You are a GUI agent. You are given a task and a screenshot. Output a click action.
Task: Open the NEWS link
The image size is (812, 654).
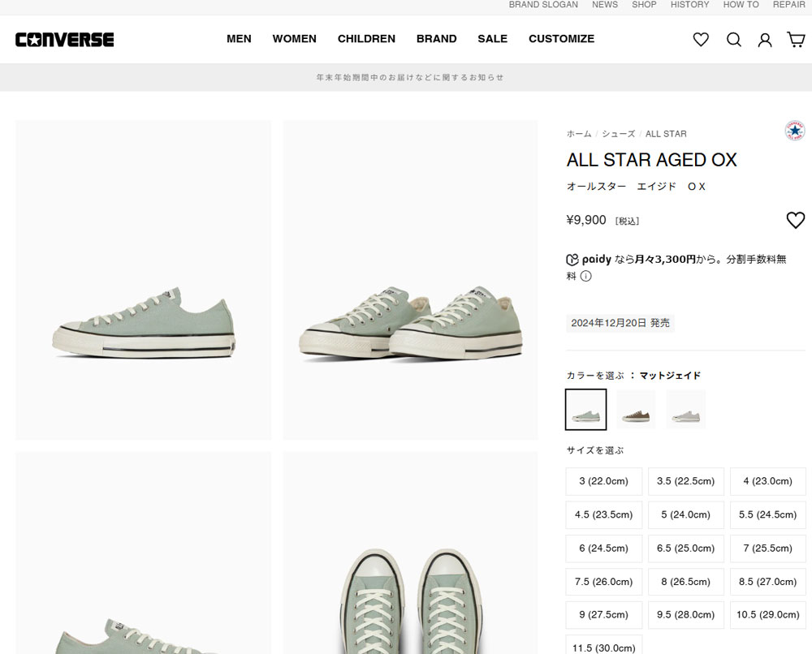tap(605, 5)
